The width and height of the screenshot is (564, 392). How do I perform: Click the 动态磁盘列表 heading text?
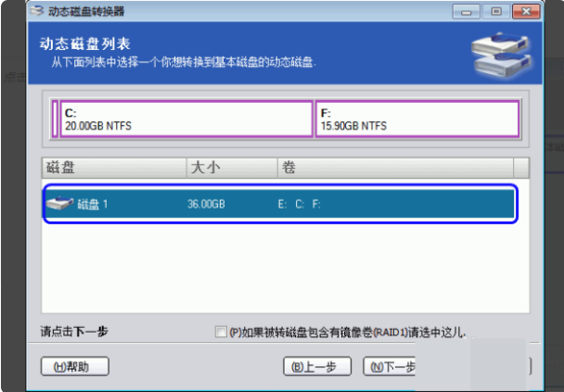(85, 44)
